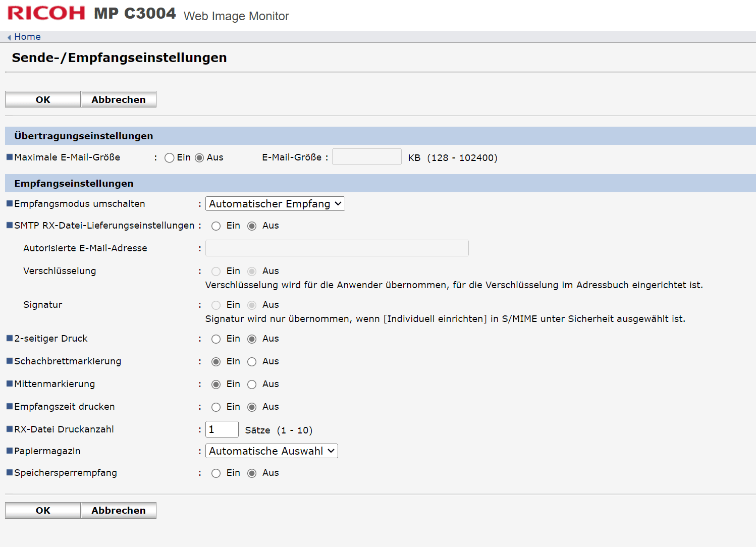Click the Autorisierte E-Mail-Adresse field
This screenshot has width=756, height=547.
337,248
